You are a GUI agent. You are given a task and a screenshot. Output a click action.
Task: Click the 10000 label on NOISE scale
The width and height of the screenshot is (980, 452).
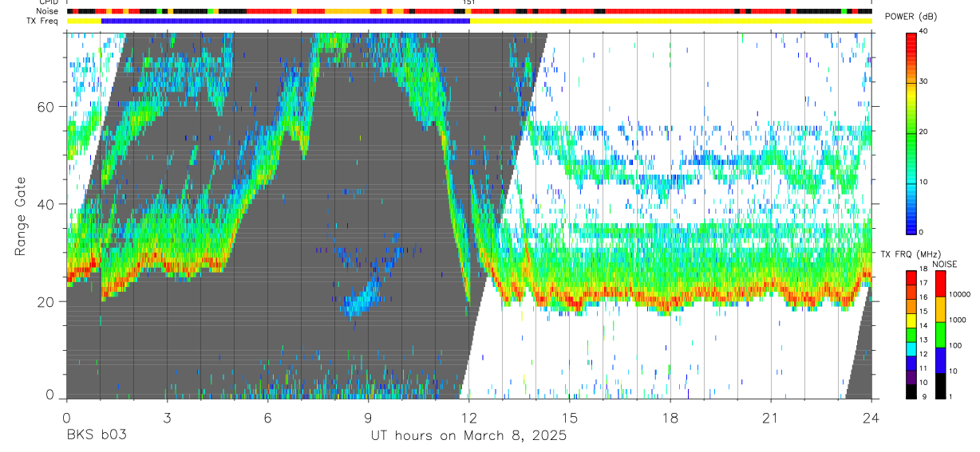click(961, 294)
